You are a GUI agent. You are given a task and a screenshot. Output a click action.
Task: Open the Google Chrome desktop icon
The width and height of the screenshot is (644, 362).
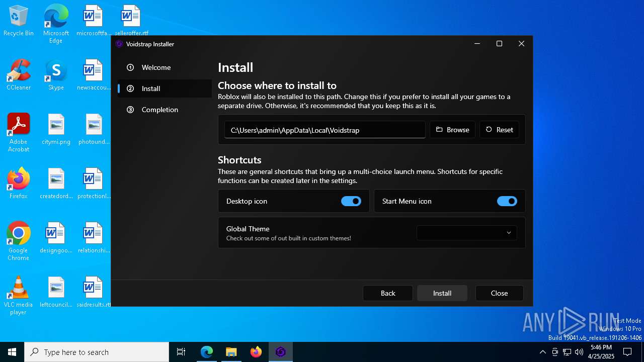click(19, 240)
